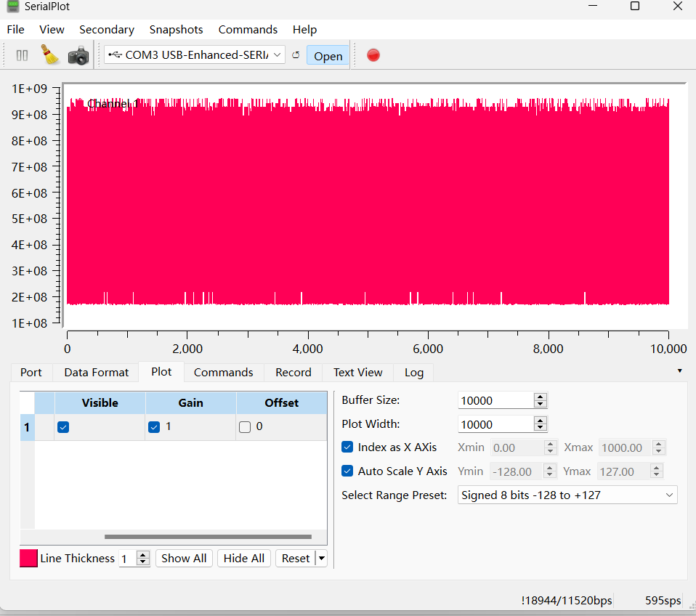
Task: Open the Commands menu in menu bar
Action: point(248,30)
